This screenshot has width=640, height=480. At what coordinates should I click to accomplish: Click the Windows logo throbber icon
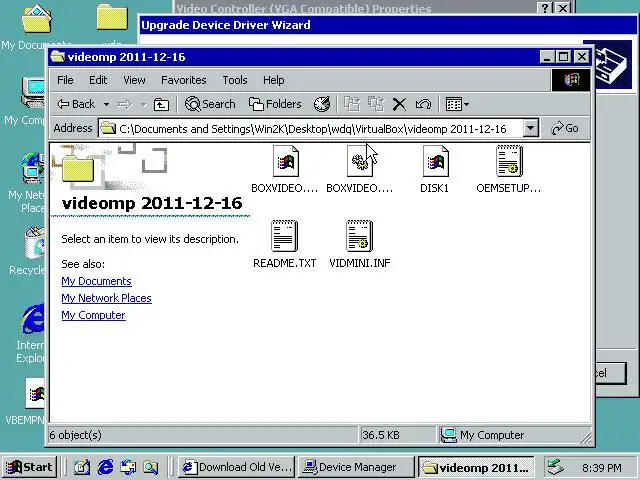coord(571,80)
